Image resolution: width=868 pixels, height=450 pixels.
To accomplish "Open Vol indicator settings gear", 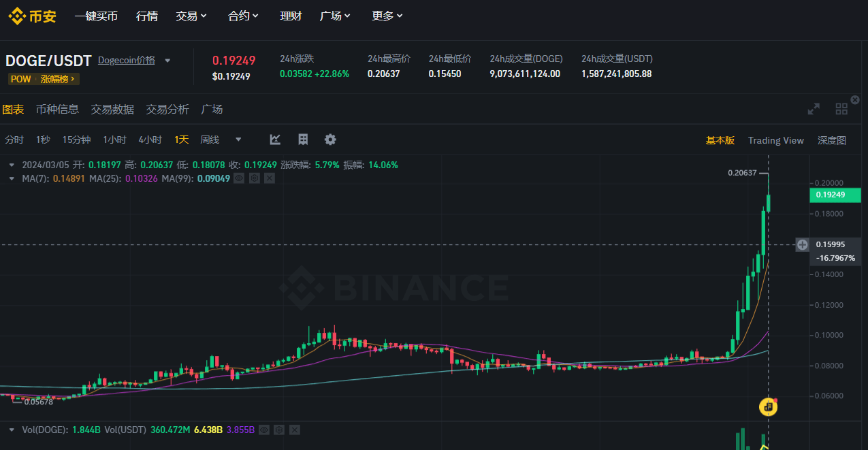I will click(279, 430).
